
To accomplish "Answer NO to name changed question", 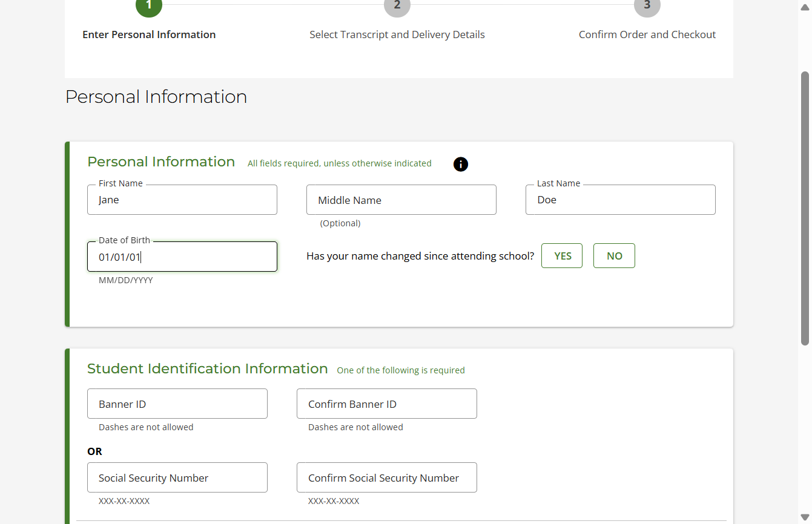I will pyautogui.click(x=614, y=256).
